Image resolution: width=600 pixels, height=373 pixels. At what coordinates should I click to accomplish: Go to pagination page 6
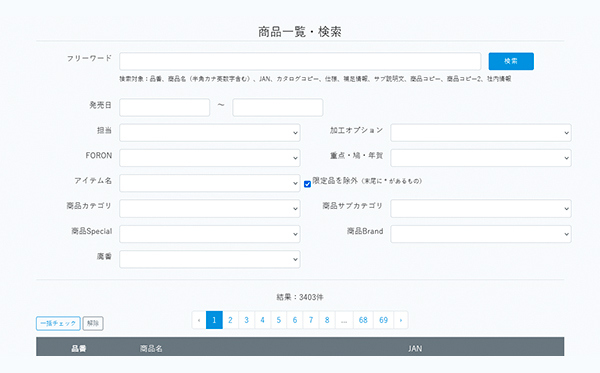295,320
